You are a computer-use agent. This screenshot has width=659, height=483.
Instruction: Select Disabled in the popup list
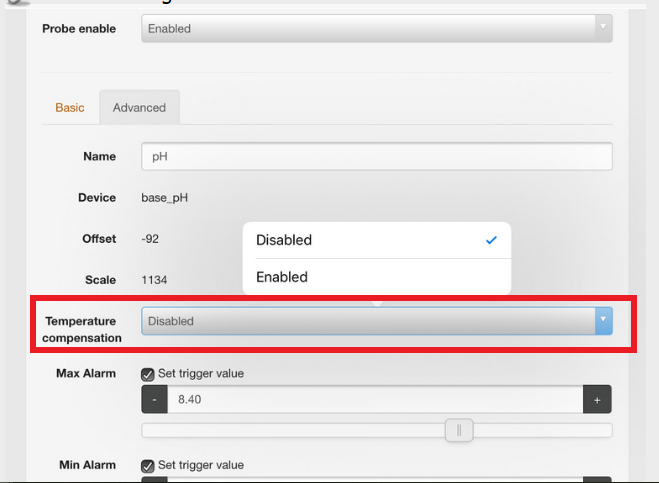(x=284, y=240)
